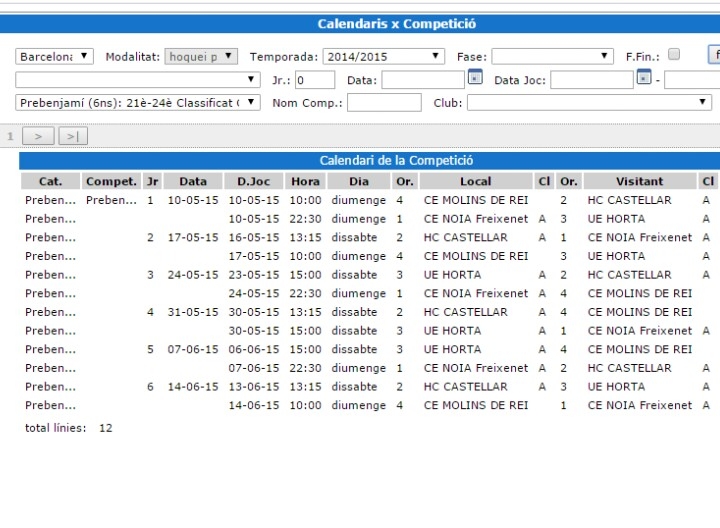
Task: Expand the Club dropdown
Action: pyautogui.click(x=590, y=102)
